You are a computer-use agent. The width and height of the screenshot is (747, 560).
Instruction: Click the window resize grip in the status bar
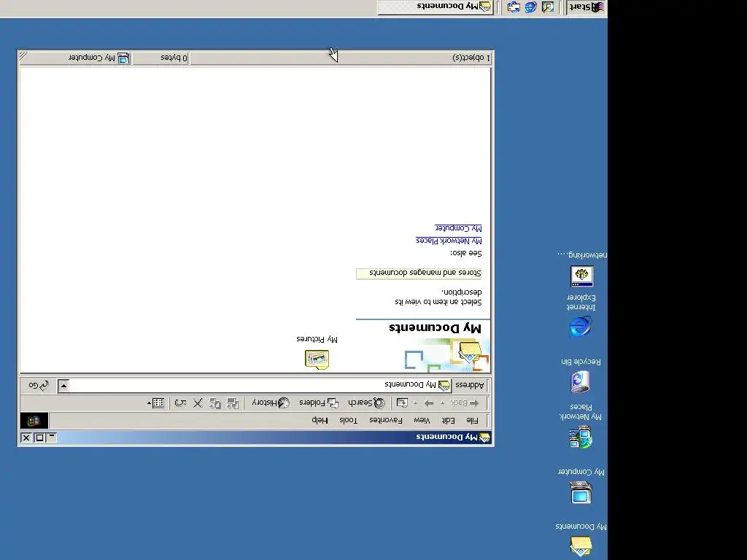[23, 57]
